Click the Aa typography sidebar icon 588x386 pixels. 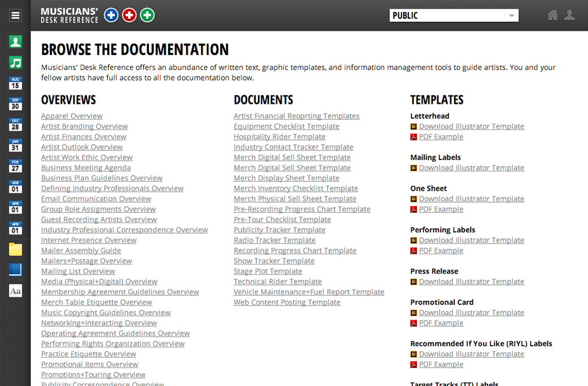point(15,291)
